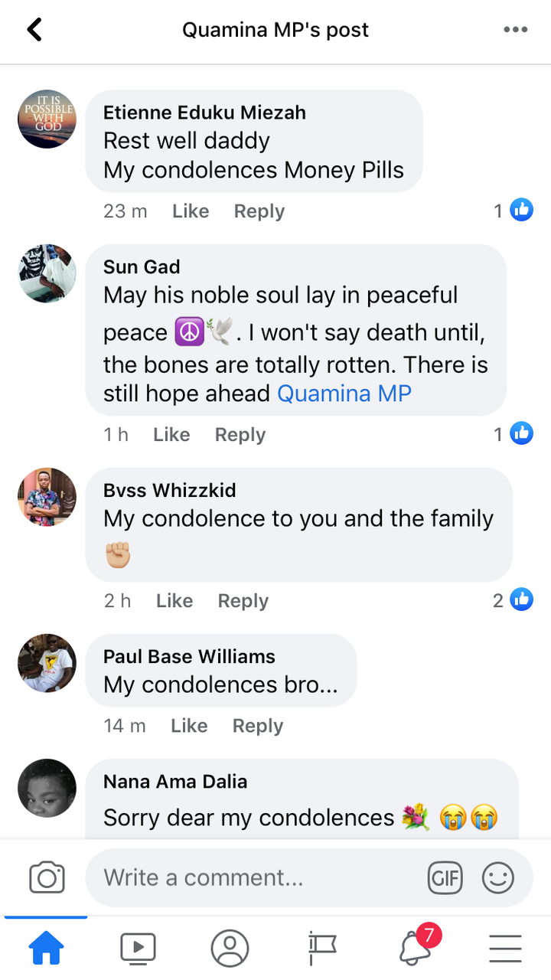
Task: Reply to Paul Base Williams' comment
Action: click(x=258, y=726)
